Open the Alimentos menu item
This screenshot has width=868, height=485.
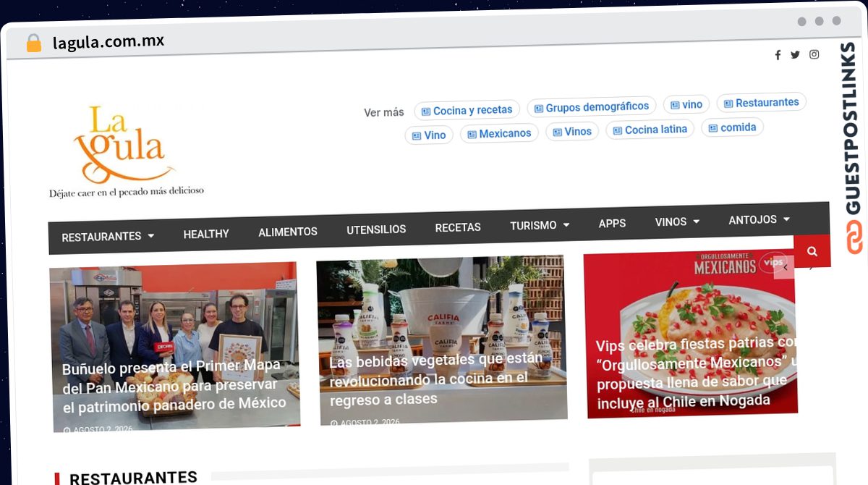point(288,232)
